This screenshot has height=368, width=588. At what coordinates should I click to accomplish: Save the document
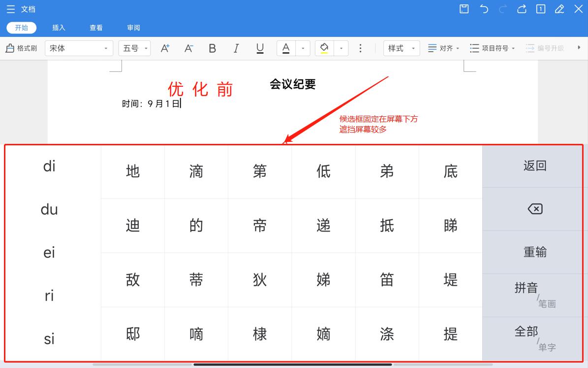(463, 9)
